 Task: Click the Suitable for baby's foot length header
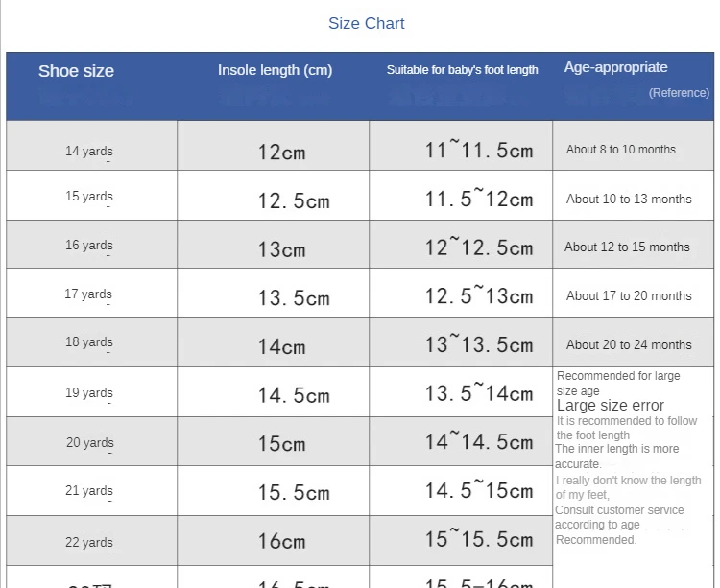(462, 70)
